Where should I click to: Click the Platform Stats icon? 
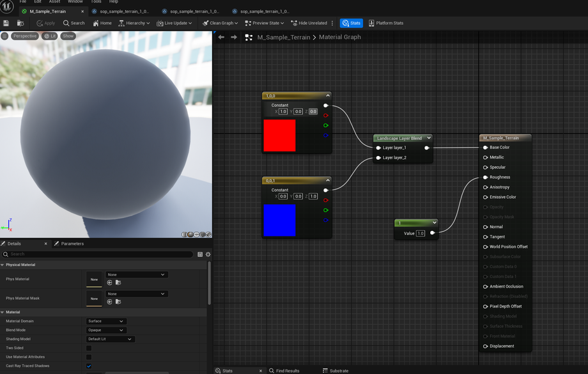point(371,23)
